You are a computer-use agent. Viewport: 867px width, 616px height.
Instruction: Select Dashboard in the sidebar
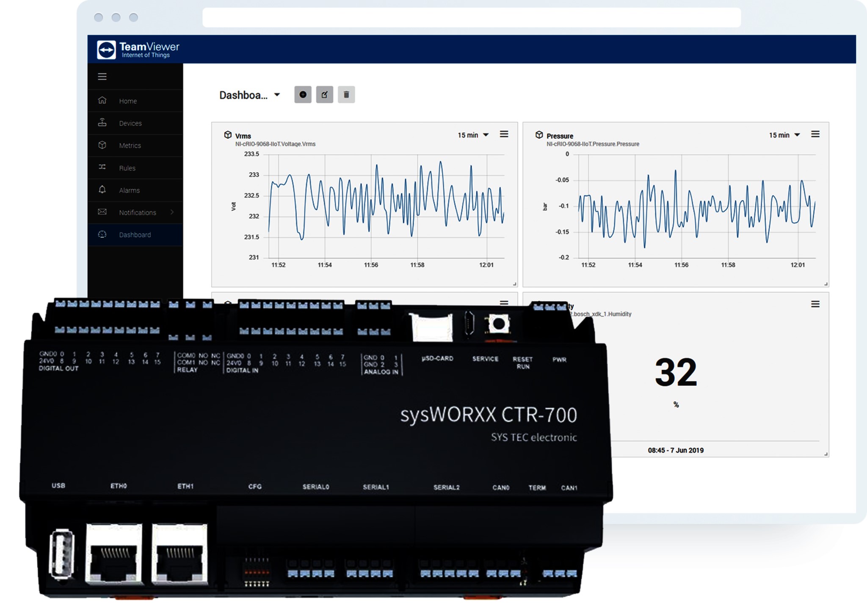coord(135,235)
